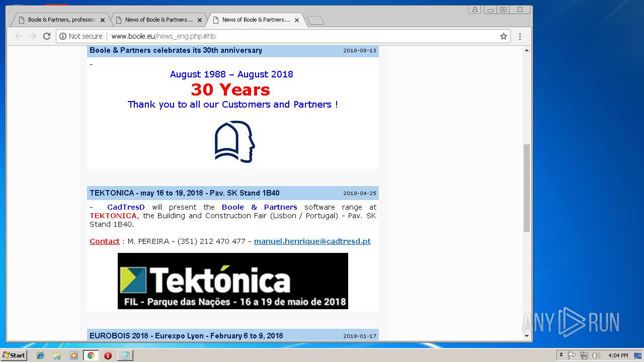The image size is (644, 362).
Task: Click the Opera taskbar icon
Action: tap(108, 355)
